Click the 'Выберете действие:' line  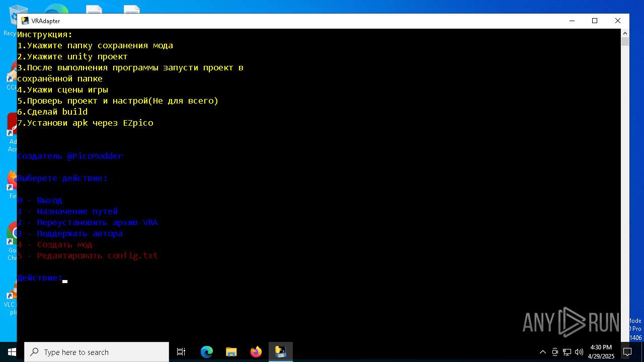coord(62,178)
